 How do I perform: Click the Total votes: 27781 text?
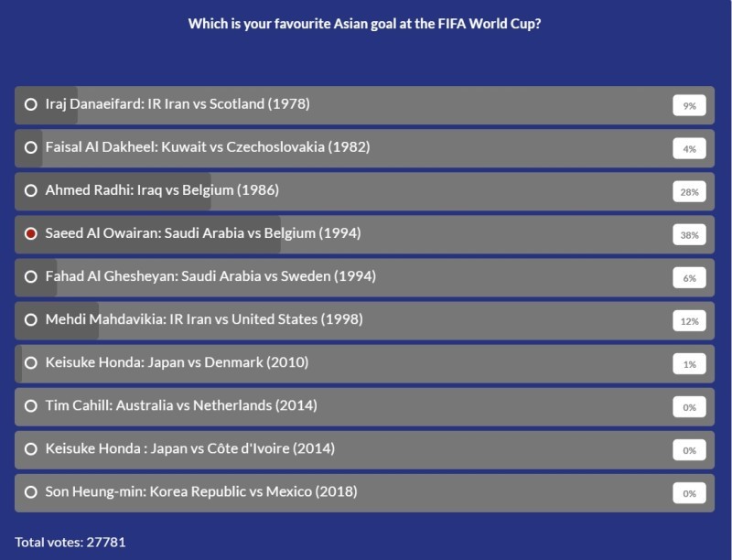tap(70, 542)
